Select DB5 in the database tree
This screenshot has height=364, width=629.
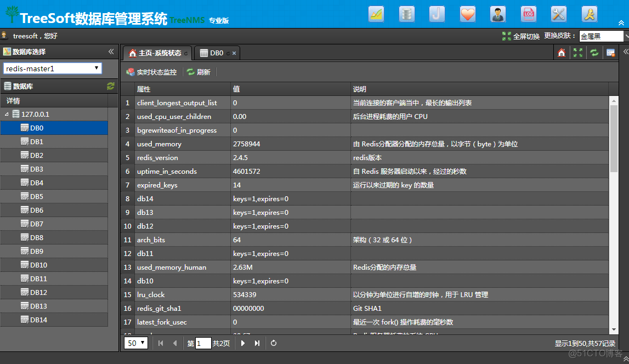36,196
